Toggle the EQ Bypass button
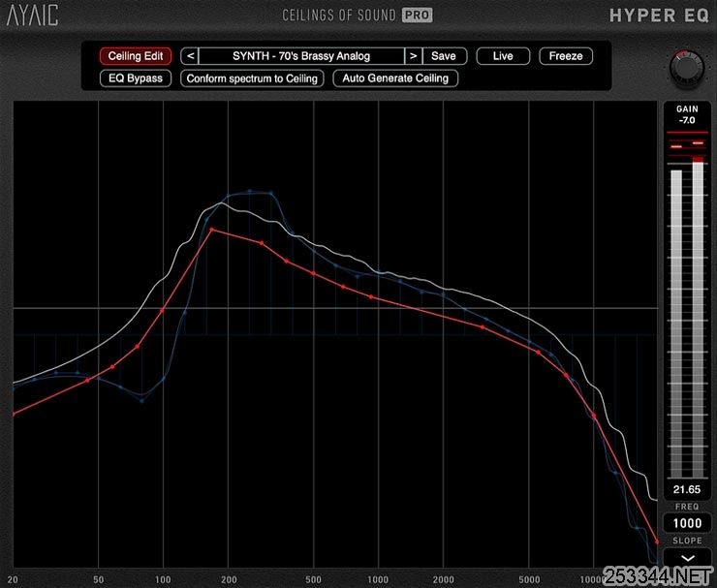717x588 pixels. [x=136, y=78]
